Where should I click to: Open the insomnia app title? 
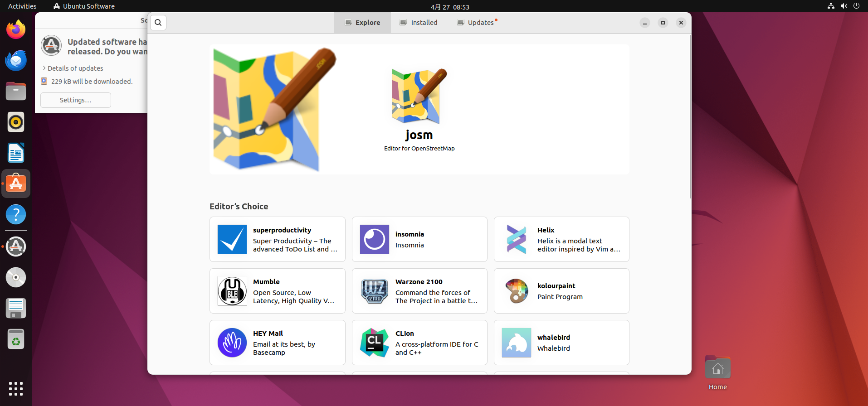click(x=410, y=234)
